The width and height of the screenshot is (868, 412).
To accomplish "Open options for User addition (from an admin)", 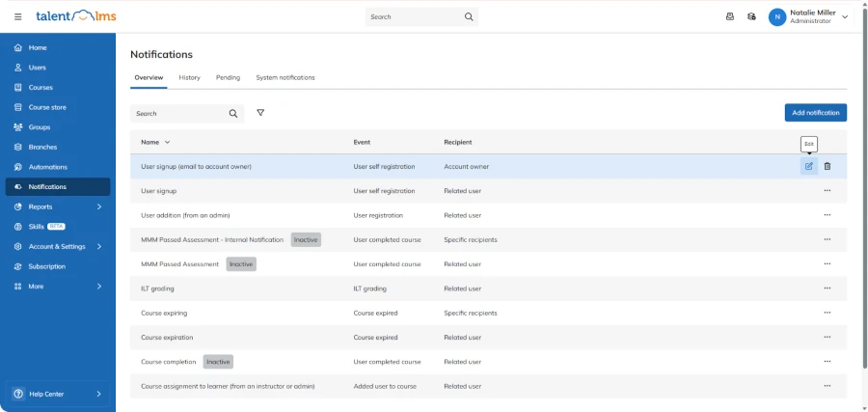I will pos(827,215).
